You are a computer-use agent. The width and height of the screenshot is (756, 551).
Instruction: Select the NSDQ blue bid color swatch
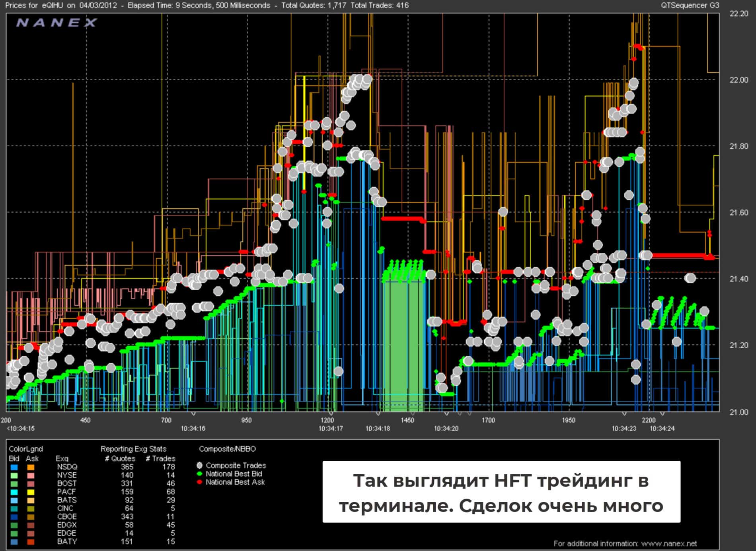coord(14,468)
